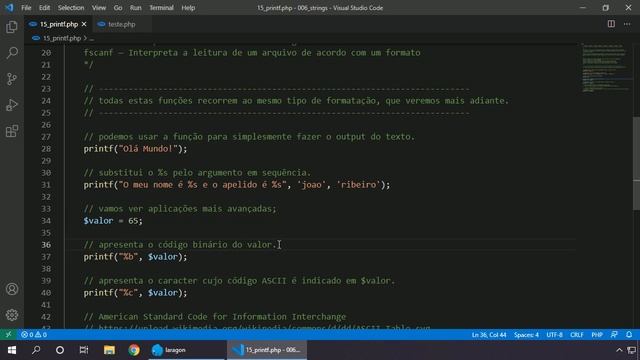The width and height of the screenshot is (640, 360).
Task: Click the 'joao' string on line 31
Action: coord(312,185)
